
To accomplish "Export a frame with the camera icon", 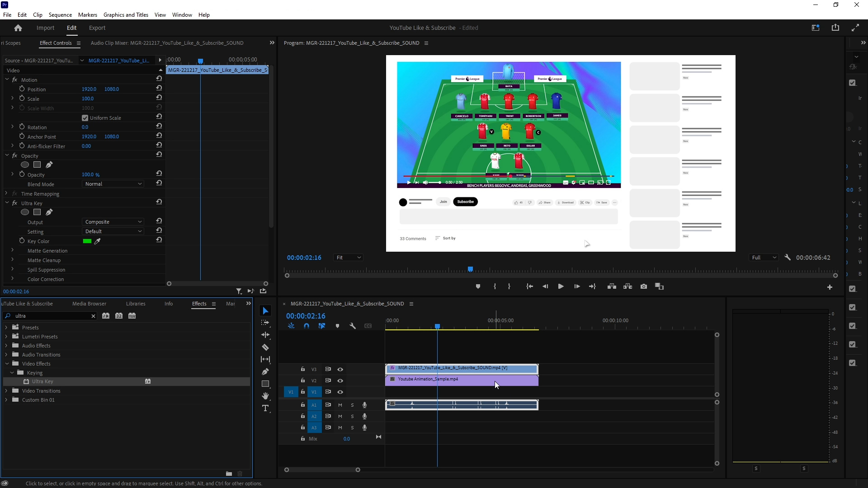I will 644,286.
